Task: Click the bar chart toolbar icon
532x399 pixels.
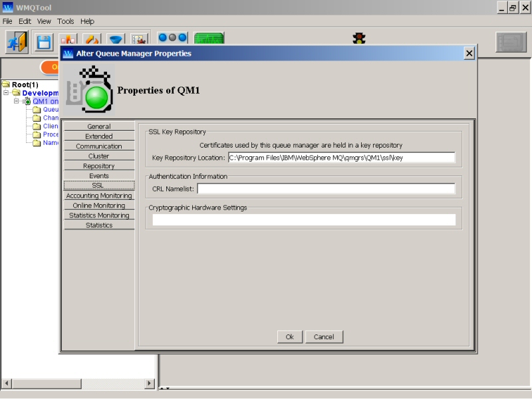Action: pos(68,39)
